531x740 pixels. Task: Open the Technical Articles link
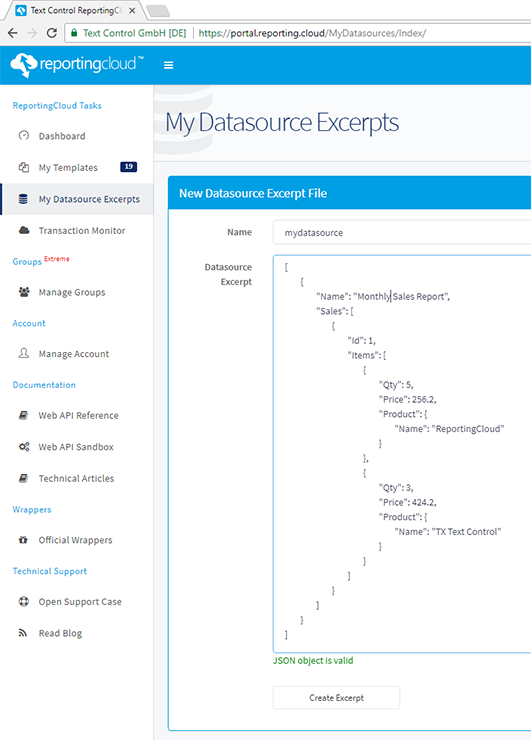76,478
